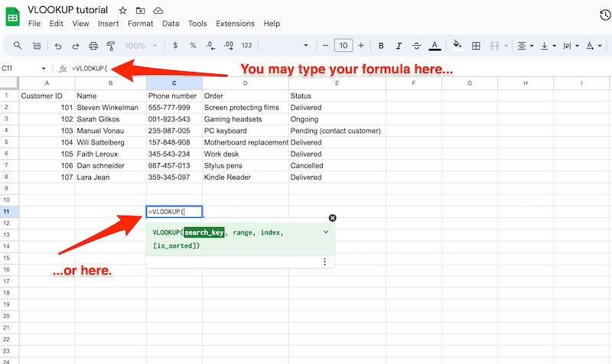Select column E header
This screenshot has height=364, width=612.
337,83
